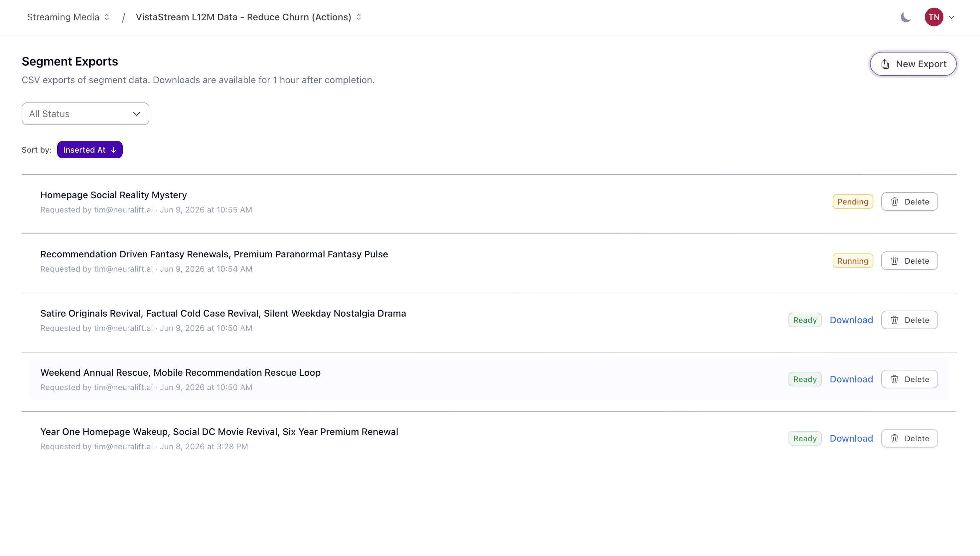Click the Jun 9, 2026 at 10:54 AM timestamp
Screen dimensions: 980x556
(206, 269)
